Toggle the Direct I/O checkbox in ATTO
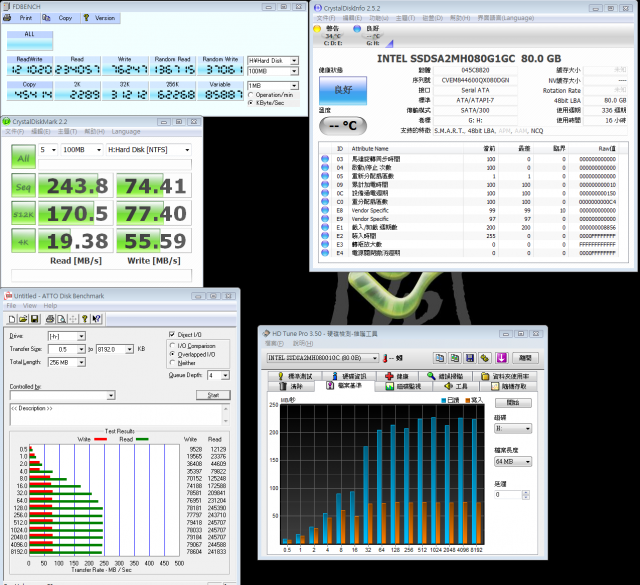This screenshot has height=585, width=640. point(172,334)
